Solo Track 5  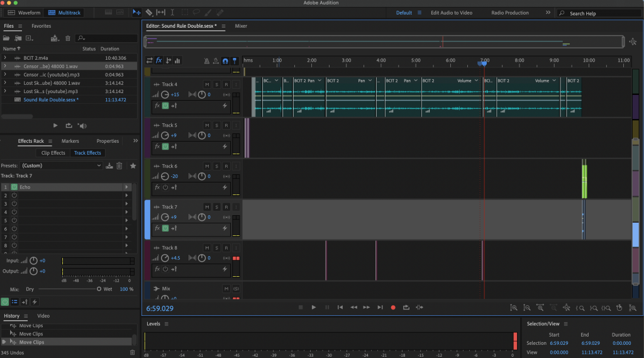click(x=216, y=125)
